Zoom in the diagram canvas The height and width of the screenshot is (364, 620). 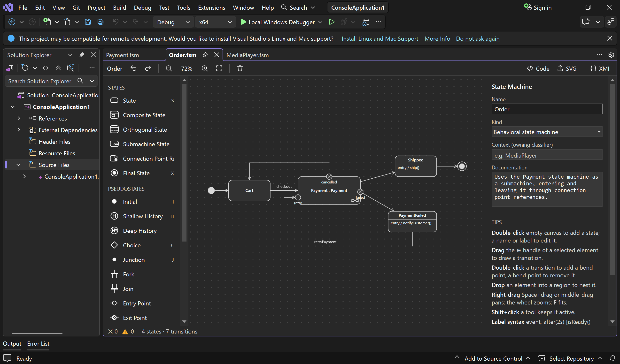click(205, 68)
